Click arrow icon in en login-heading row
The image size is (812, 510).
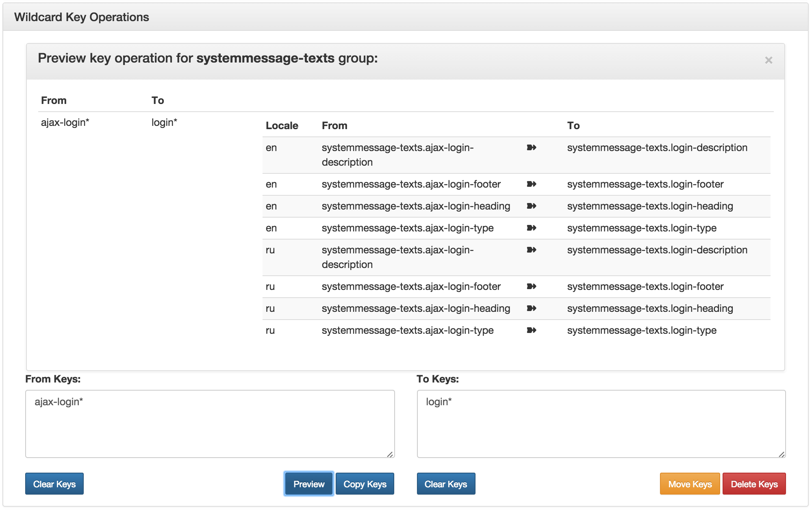point(531,206)
